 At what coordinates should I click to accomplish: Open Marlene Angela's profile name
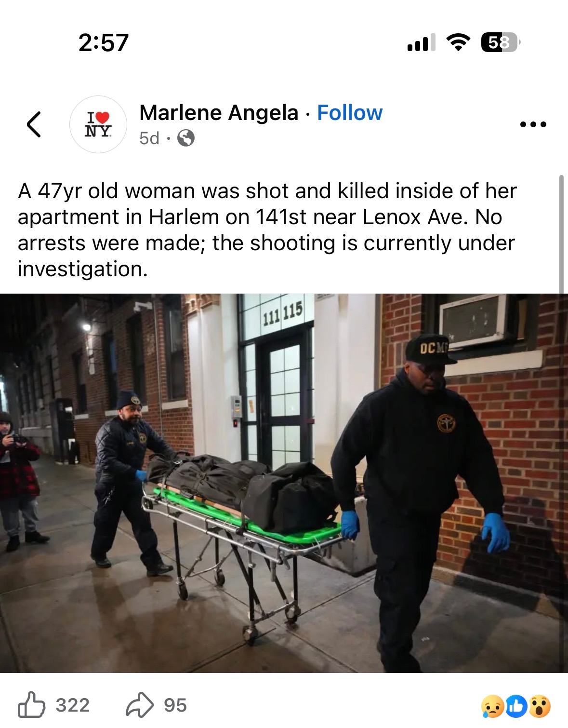point(219,113)
